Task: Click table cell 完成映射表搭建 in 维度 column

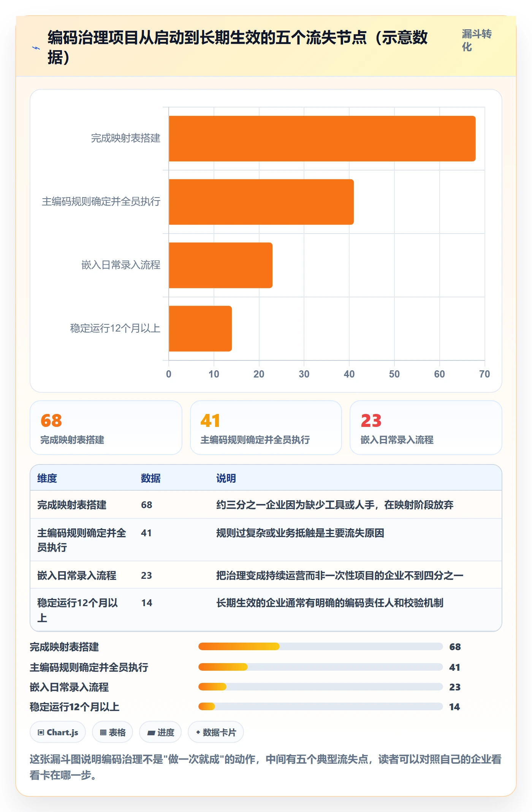Action: coord(72,505)
